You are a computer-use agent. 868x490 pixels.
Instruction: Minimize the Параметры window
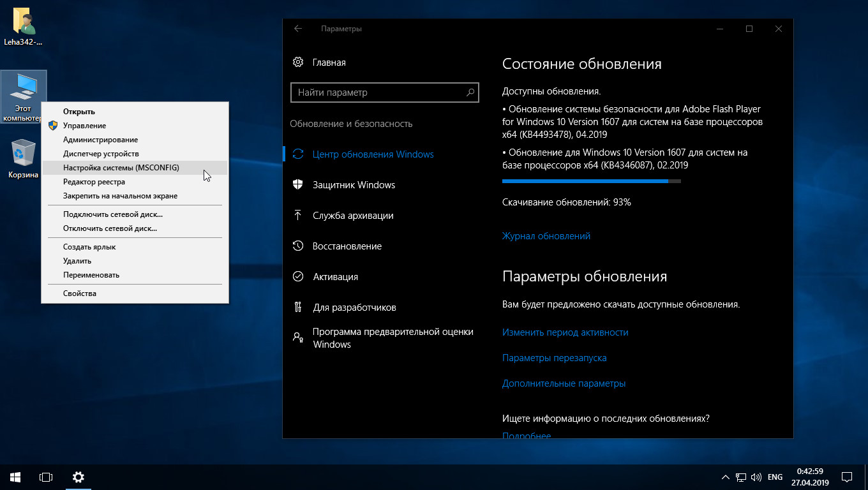coord(720,29)
